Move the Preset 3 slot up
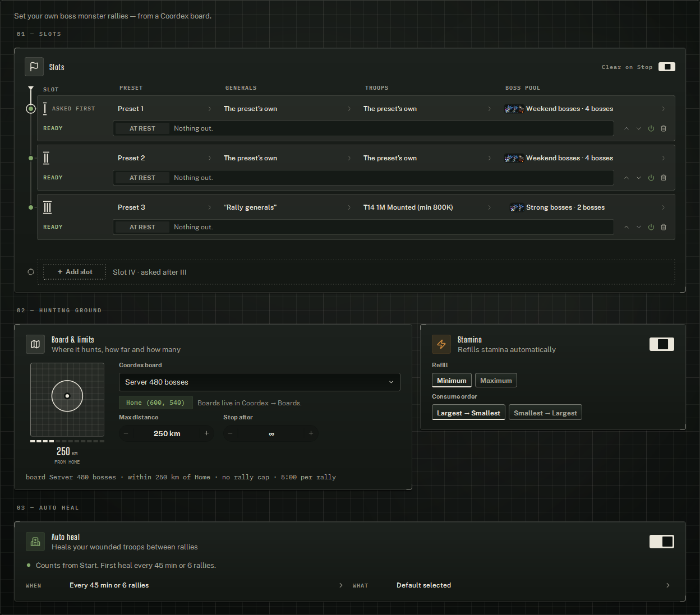Image resolution: width=700 pixels, height=615 pixels. pyautogui.click(x=627, y=227)
